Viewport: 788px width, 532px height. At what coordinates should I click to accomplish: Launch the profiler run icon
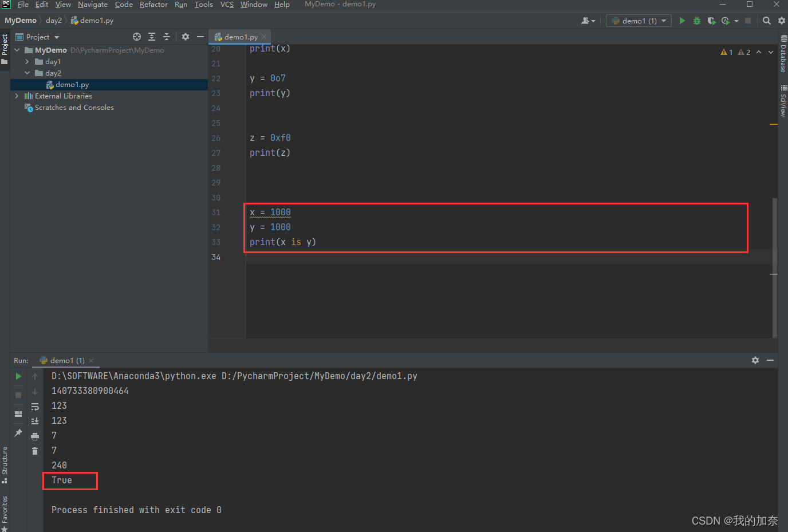click(x=726, y=21)
